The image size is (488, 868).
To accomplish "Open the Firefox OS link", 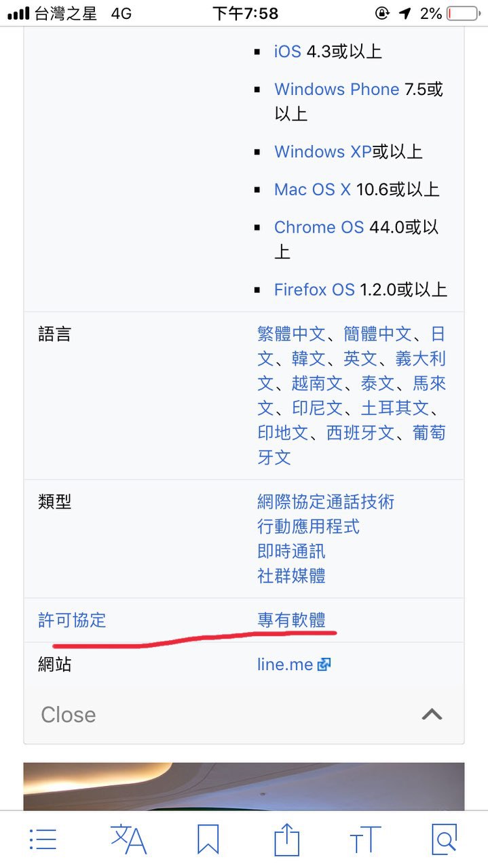I will pyautogui.click(x=314, y=290).
